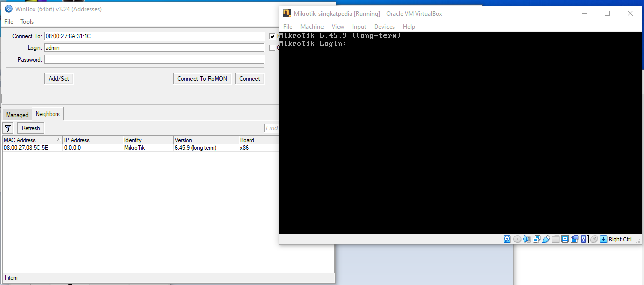Sort by the Version column header
644x285 pixels.
click(x=206, y=140)
